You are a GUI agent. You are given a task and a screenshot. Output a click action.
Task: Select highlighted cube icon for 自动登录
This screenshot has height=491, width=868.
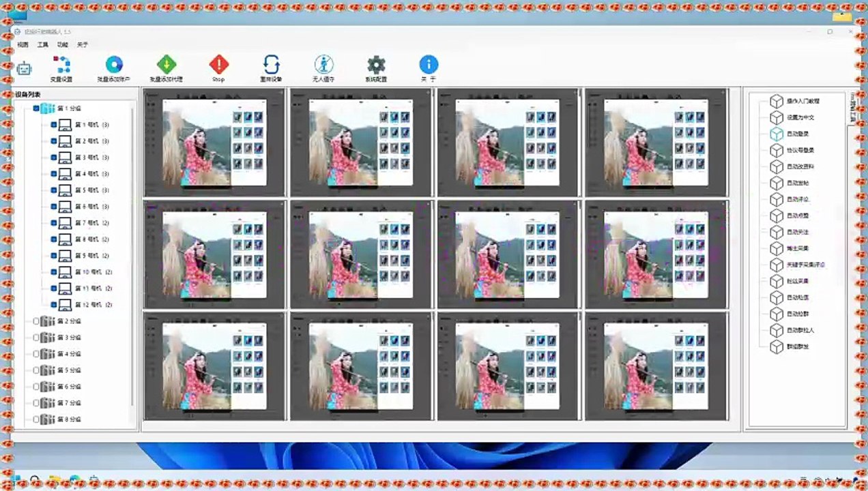tap(777, 134)
